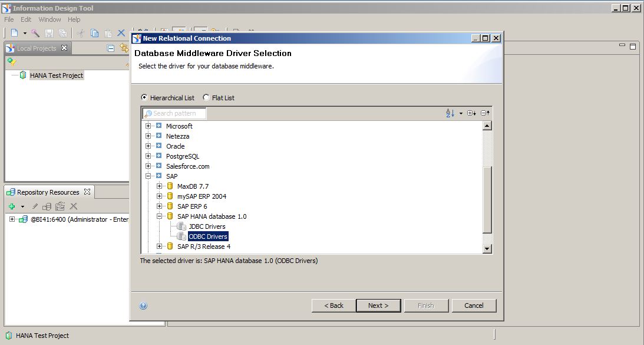Click the help question mark icon
Viewport: 644px width, 345px height.
(x=143, y=305)
